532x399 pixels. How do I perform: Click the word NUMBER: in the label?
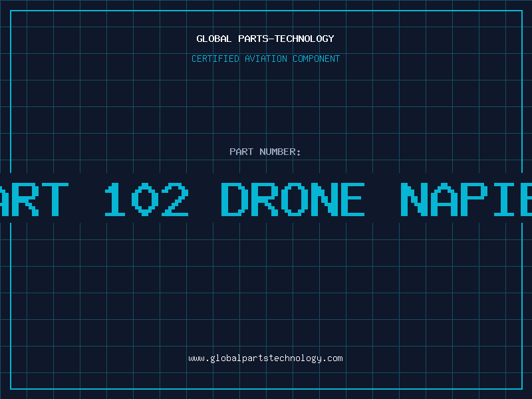281,152
